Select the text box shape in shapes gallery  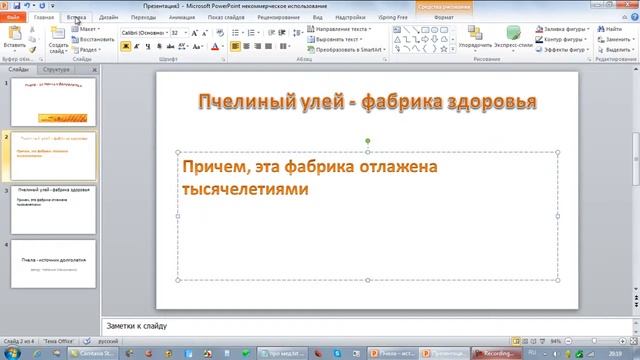coord(397,30)
